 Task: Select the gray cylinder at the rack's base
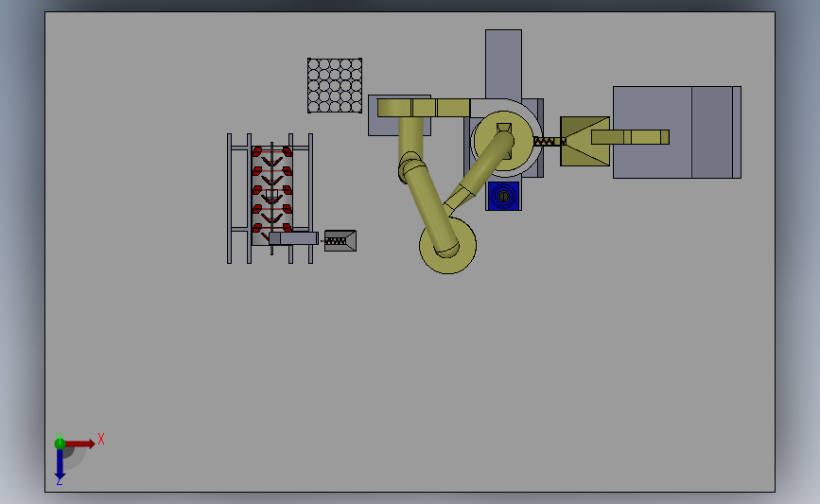[x=293, y=238]
